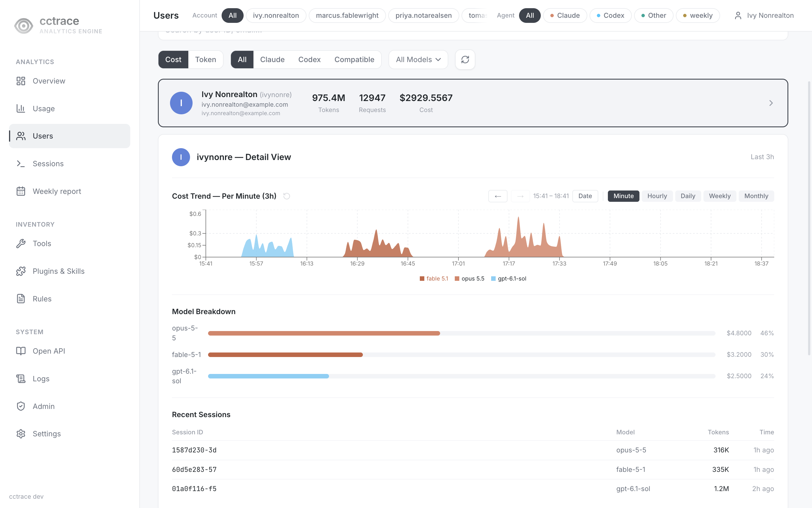Image resolution: width=812 pixels, height=508 pixels.
Task: Open Logs via its scroll icon
Action: (x=21, y=379)
